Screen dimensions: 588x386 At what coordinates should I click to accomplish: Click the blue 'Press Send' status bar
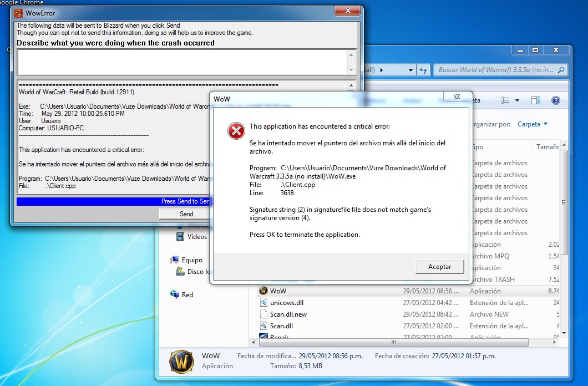pos(113,201)
